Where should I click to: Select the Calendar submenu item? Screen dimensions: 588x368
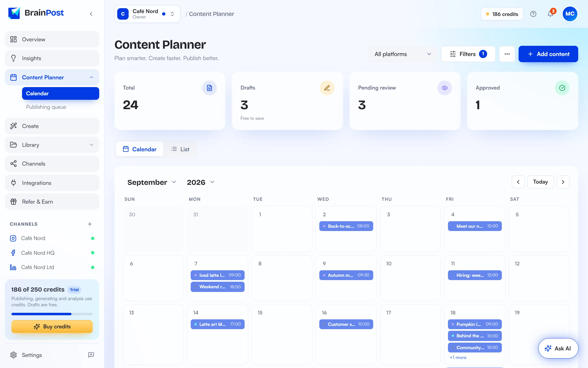click(60, 93)
